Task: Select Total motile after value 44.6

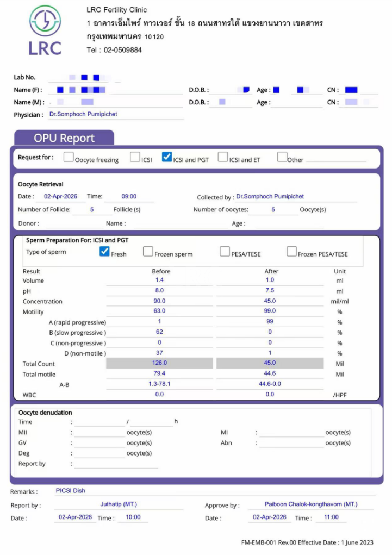Action: [x=270, y=374]
